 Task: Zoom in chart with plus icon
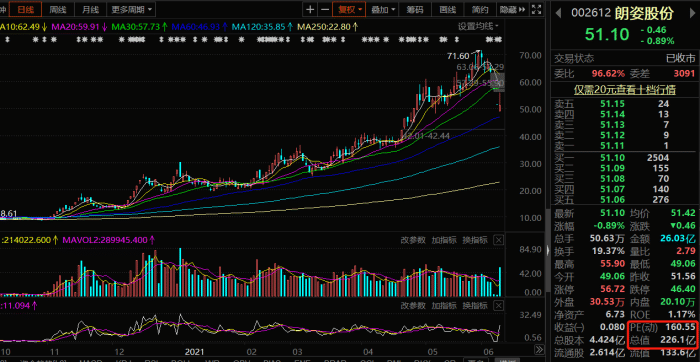pyautogui.click(x=310, y=9)
